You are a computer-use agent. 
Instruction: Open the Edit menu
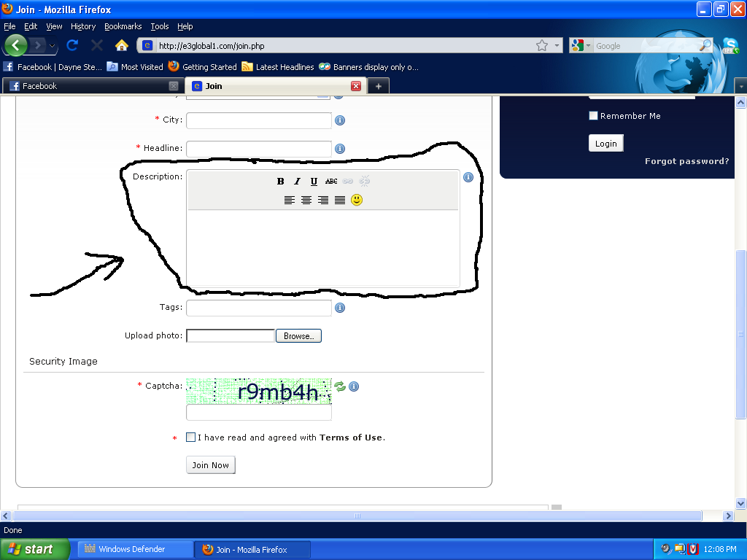click(31, 26)
